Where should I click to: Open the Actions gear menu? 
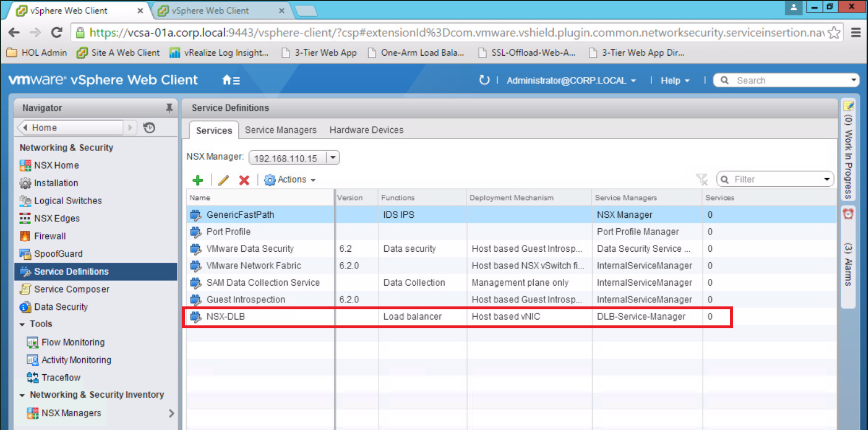290,180
